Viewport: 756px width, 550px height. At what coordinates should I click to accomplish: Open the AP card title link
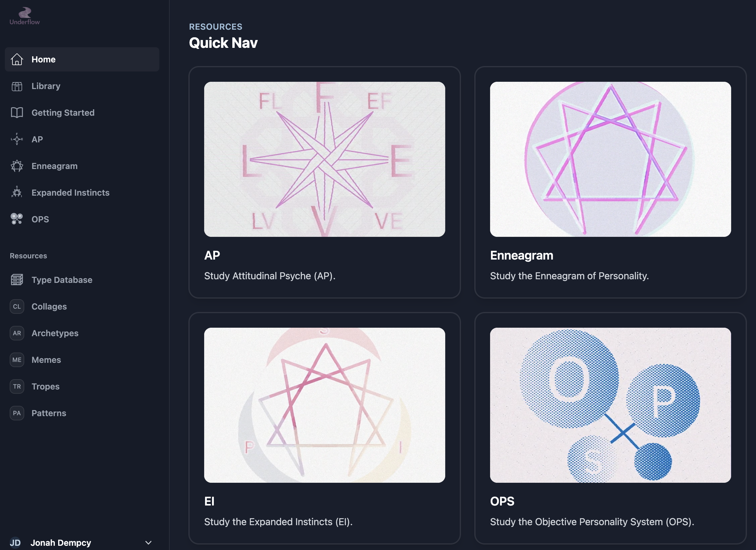tap(212, 255)
